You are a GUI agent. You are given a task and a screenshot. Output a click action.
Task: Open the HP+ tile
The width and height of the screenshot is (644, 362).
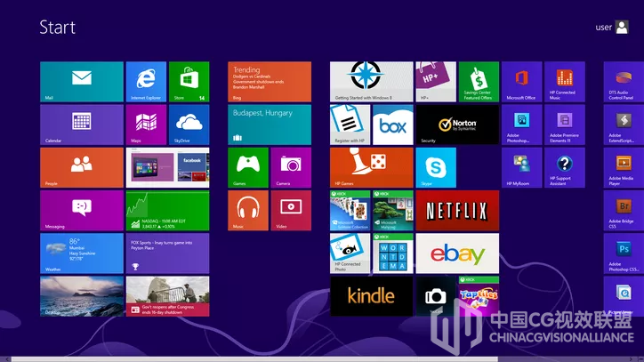pos(436,82)
